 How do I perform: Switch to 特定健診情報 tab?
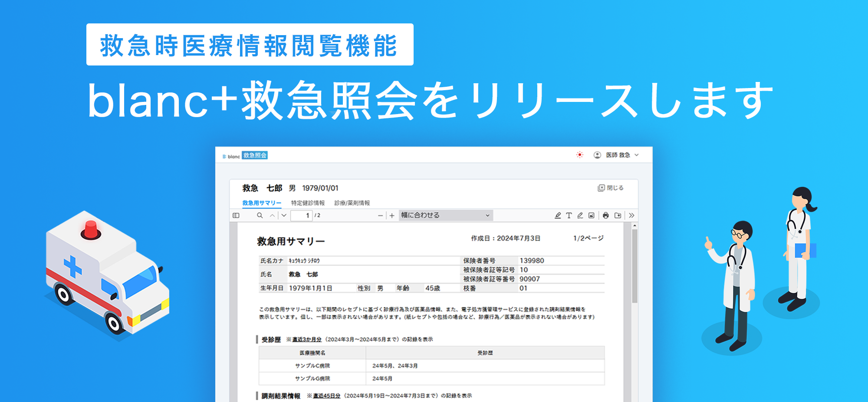click(308, 203)
